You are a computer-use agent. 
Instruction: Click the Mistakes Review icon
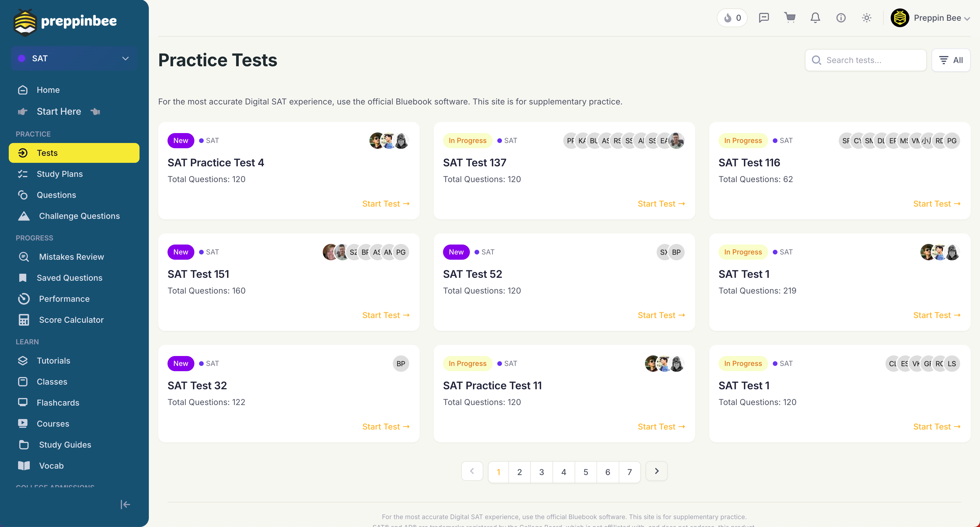click(24, 257)
